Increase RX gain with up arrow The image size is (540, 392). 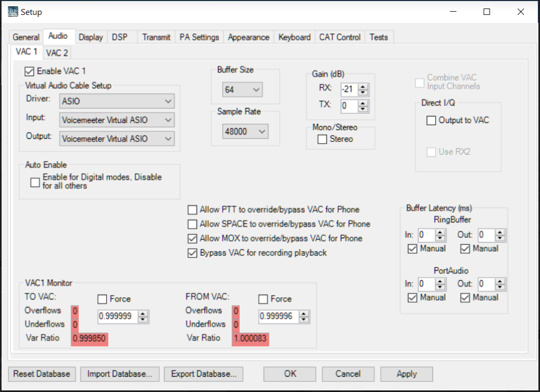tap(363, 85)
